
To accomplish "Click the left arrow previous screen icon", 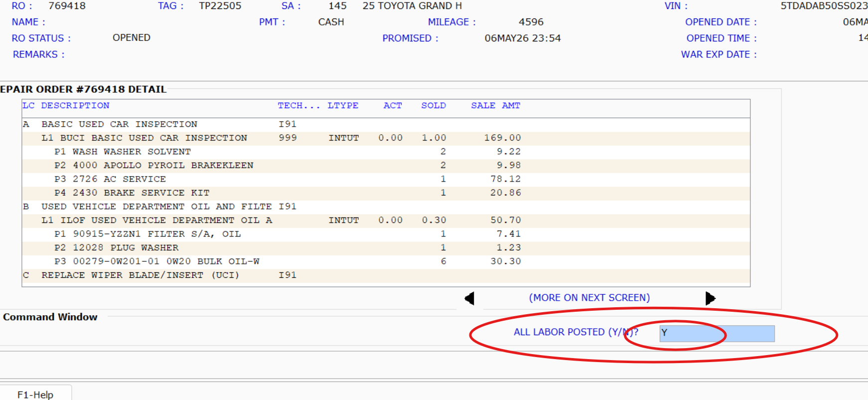I will 469,298.
